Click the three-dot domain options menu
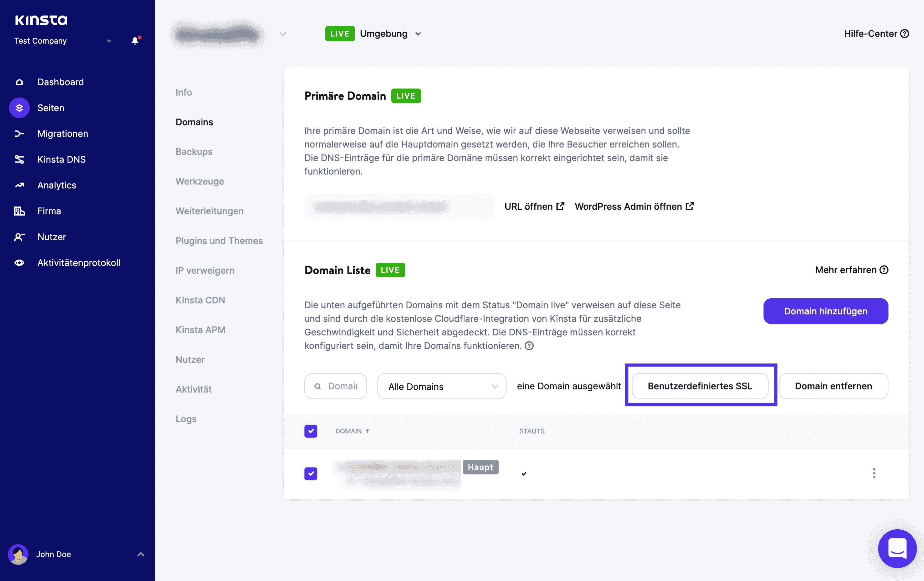924x581 pixels. pos(874,473)
